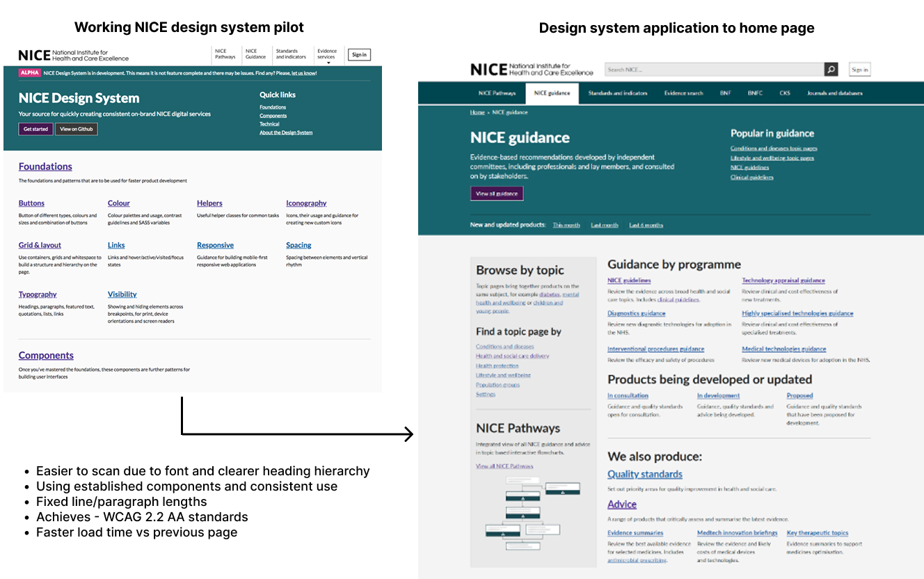Click Lifestyle and wellbeing under Find a topic page by

[503, 375]
